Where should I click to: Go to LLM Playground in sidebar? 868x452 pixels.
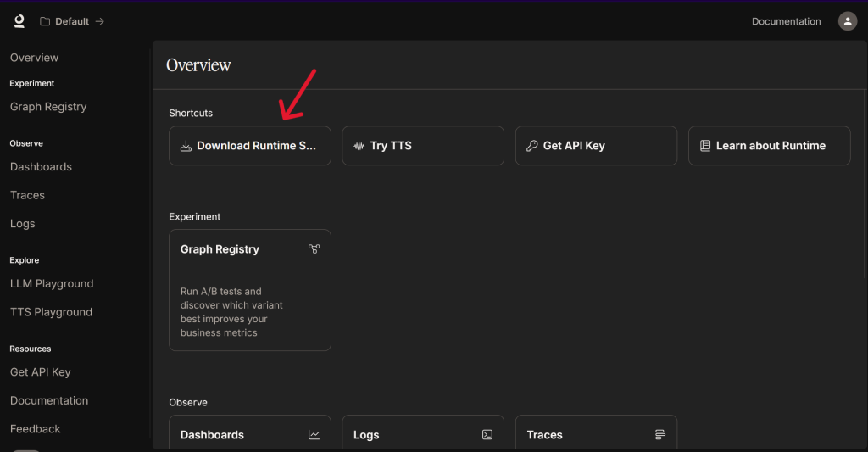tap(52, 283)
